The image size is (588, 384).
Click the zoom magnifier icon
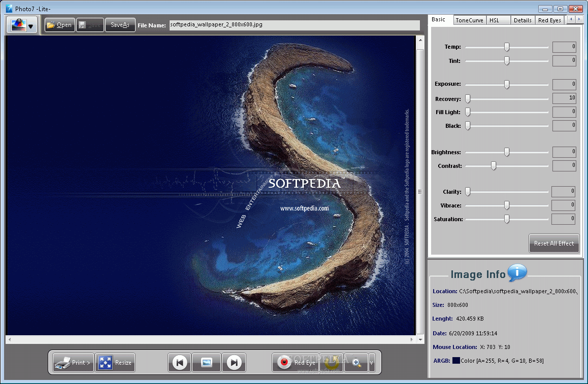pos(356,362)
